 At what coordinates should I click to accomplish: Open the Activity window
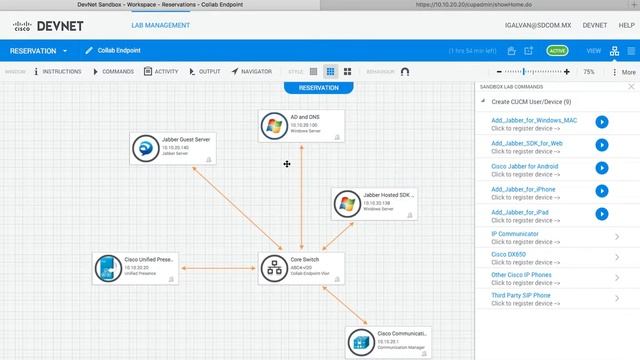click(161, 71)
